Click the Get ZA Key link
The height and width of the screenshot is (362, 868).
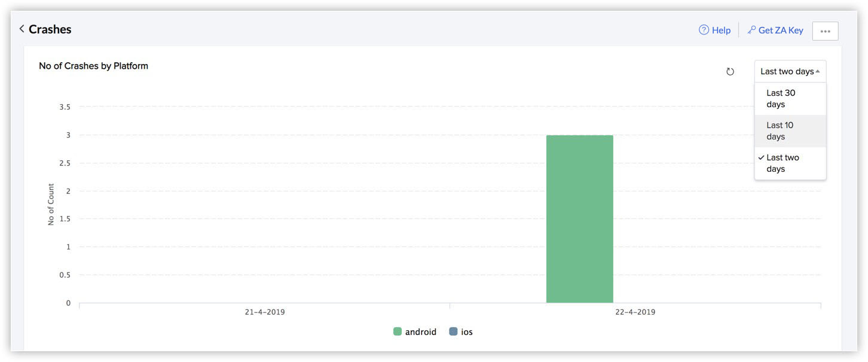(x=781, y=30)
